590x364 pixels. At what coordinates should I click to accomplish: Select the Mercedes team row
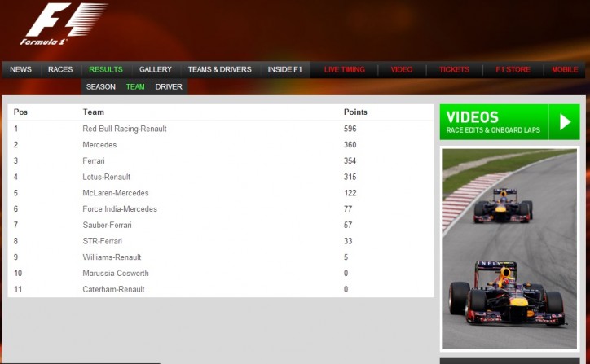click(221, 145)
